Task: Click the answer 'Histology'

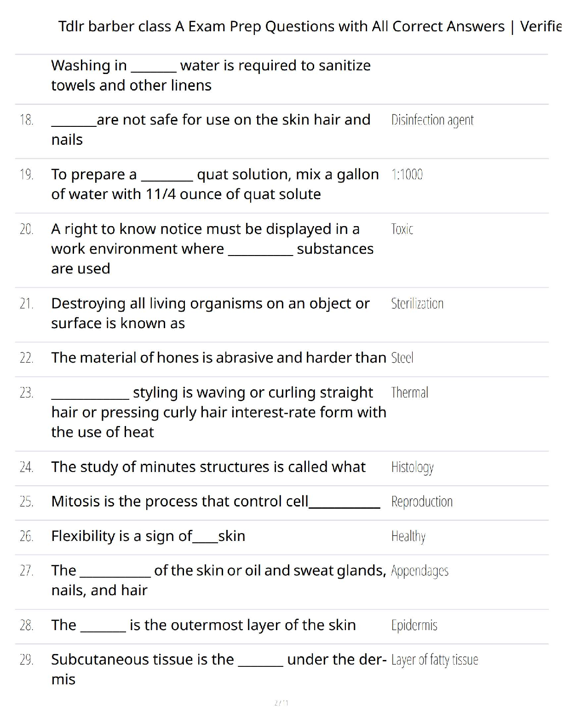Action: pos(412,467)
